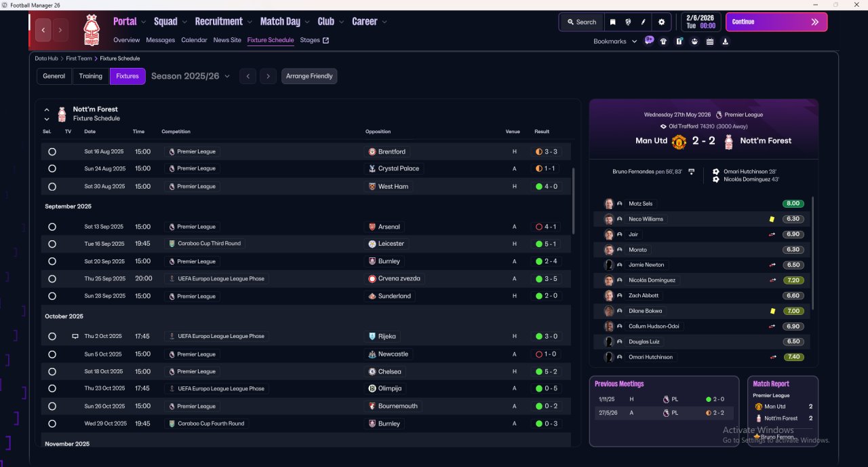Expand the Portal menu dropdown
This screenshot has width=868, height=467.
[144, 22]
